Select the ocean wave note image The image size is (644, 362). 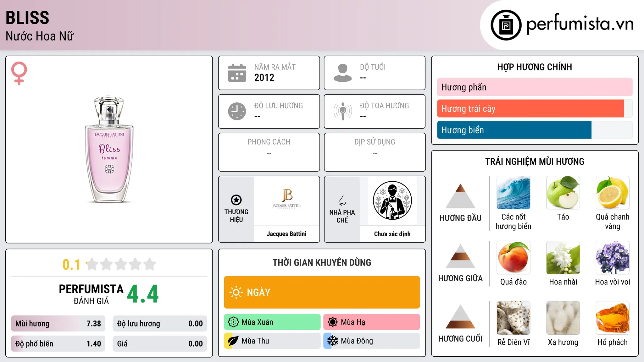pos(514,193)
